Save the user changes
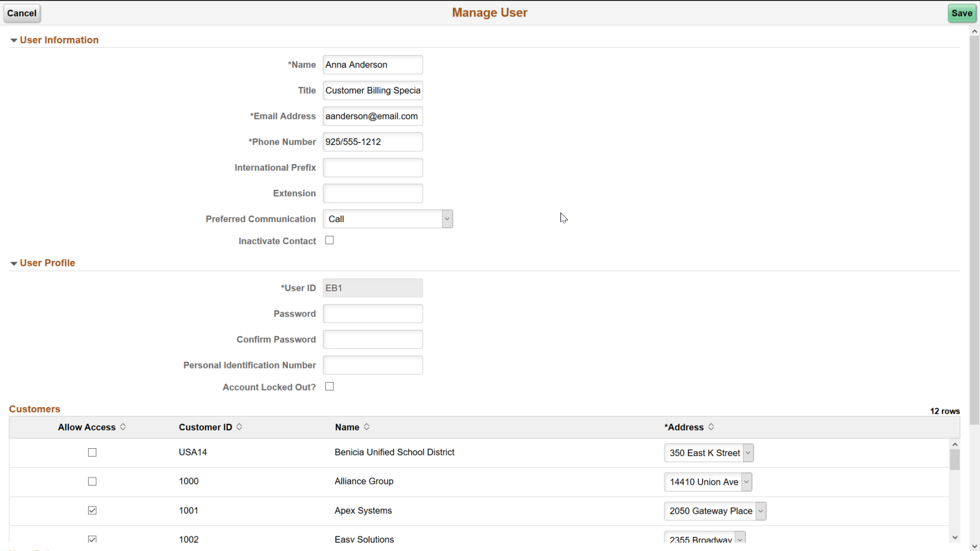980x551 pixels. (x=961, y=13)
